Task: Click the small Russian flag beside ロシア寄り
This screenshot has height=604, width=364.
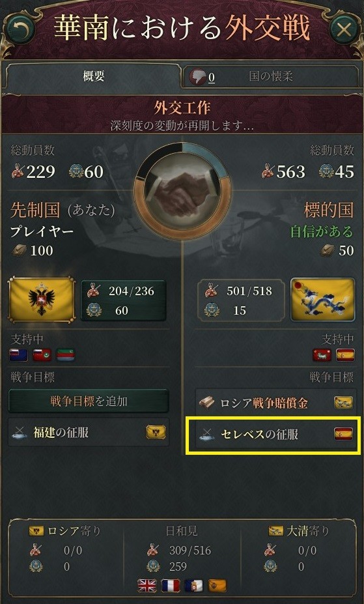Action: pyautogui.click(x=36, y=531)
